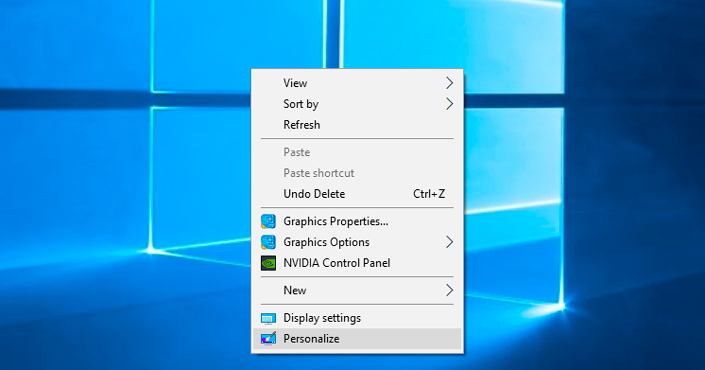This screenshot has width=705, height=370.
Task: Open Display settings
Action: pyautogui.click(x=357, y=318)
